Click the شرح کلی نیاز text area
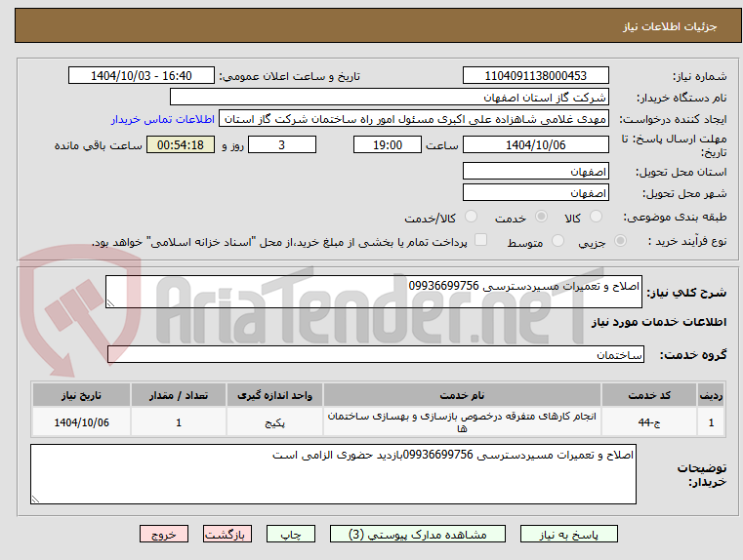This screenshot has height=560, width=743. click(373, 292)
